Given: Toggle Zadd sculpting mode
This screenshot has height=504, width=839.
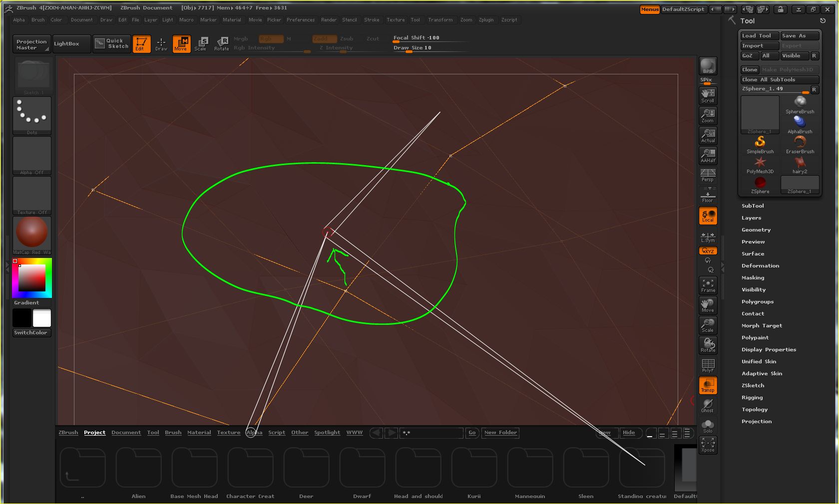Looking at the screenshot, I should (x=323, y=38).
